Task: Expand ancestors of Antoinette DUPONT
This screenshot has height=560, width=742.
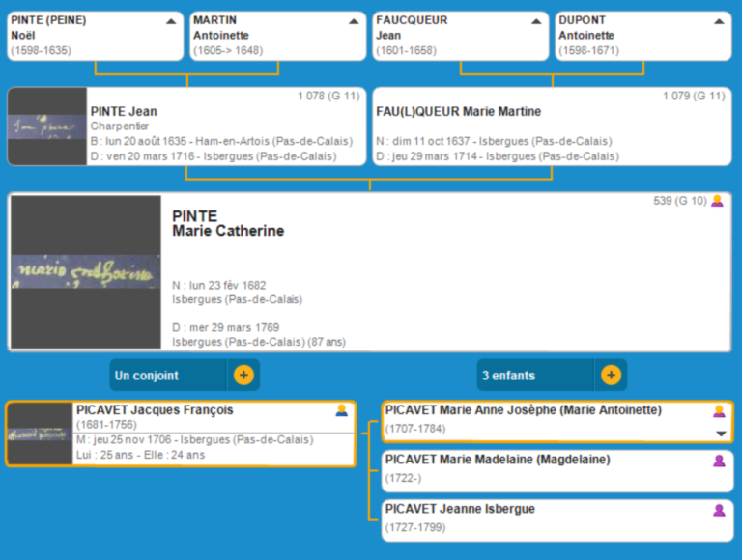Action: coord(719,20)
